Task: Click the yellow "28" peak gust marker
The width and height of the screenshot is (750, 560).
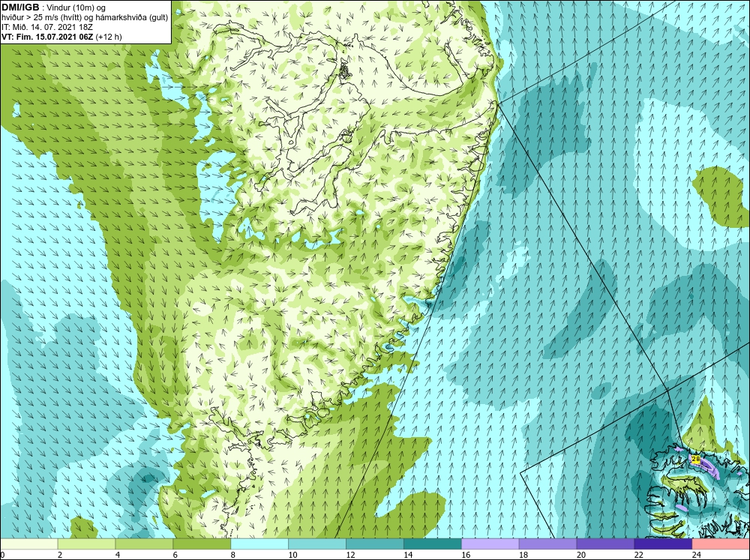Action: pos(696,460)
